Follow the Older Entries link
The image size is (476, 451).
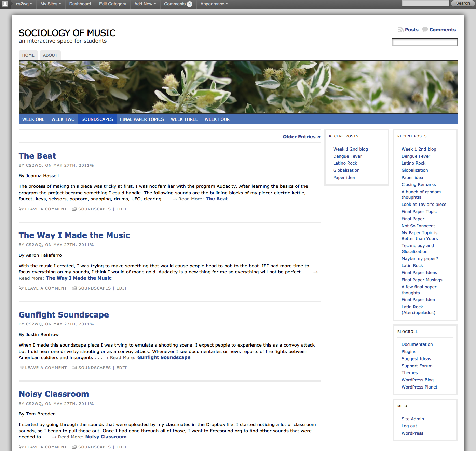(x=301, y=137)
